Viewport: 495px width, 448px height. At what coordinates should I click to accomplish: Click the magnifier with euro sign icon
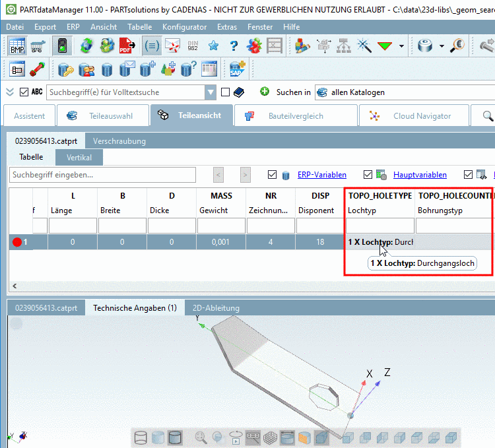click(x=457, y=46)
